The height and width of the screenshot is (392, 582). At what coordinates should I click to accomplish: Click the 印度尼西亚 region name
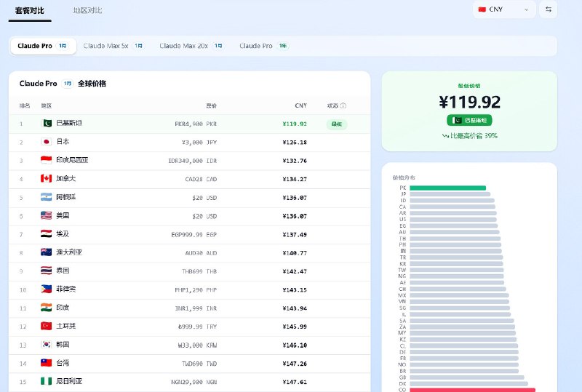click(72, 160)
